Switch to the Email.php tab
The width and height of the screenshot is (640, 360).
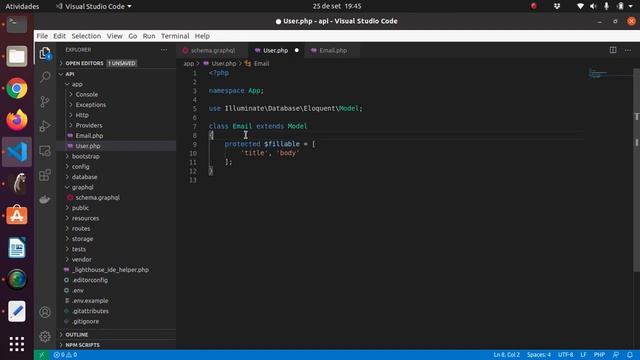point(333,50)
